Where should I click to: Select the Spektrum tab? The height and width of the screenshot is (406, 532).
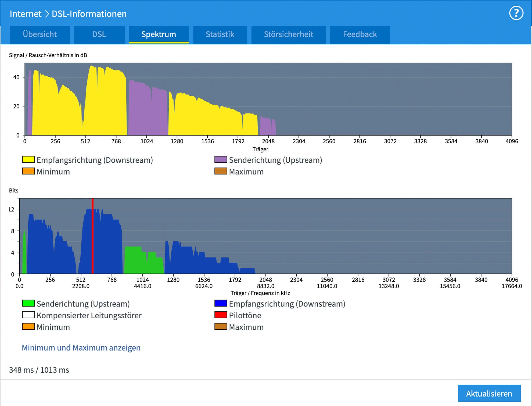159,34
